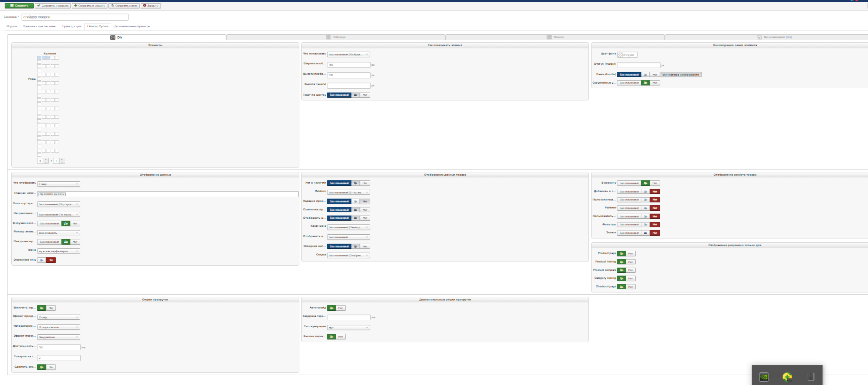Open the Фильтр элеме... dropdown
868x385 pixels.
[x=59, y=233]
